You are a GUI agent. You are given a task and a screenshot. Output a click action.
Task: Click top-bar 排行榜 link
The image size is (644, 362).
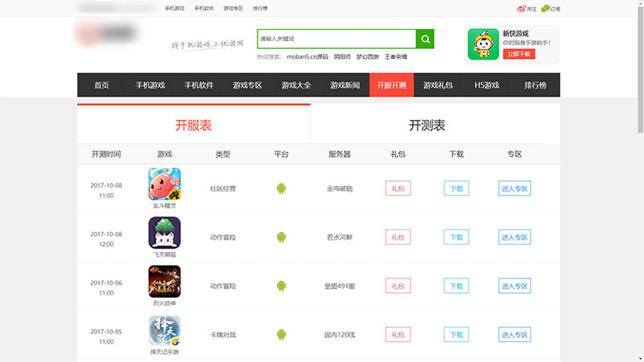click(x=260, y=8)
